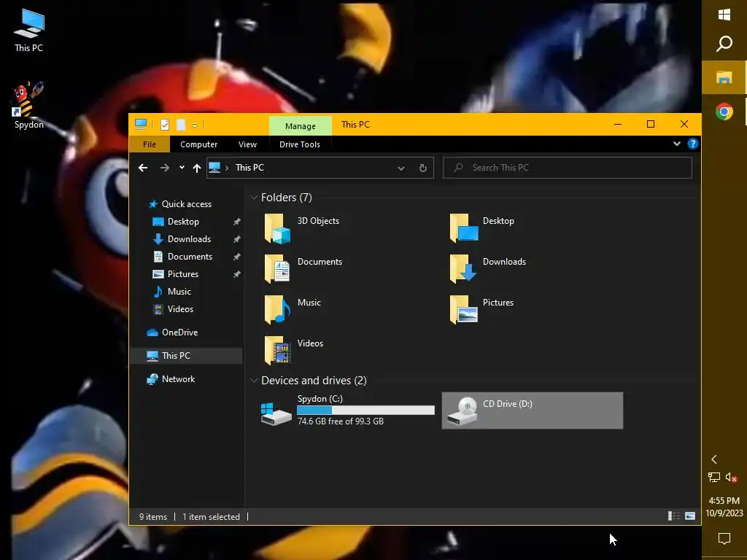Open the address bar history dropdown

[x=401, y=168]
